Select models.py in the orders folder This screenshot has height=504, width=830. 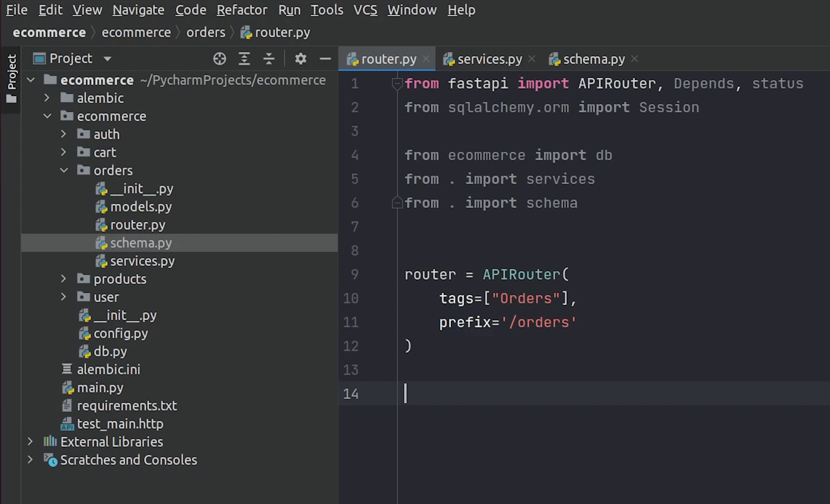tap(140, 207)
